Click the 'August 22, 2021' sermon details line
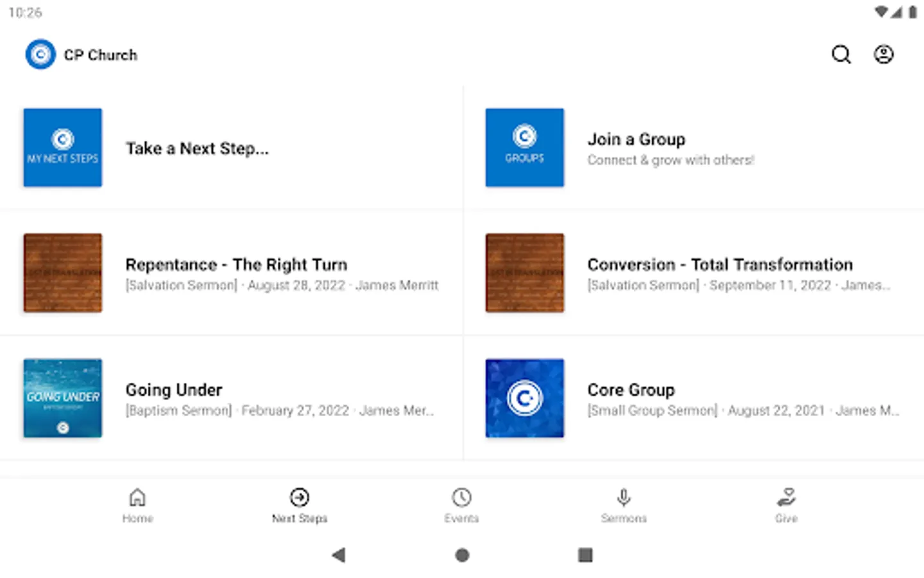Image resolution: width=924 pixels, height=578 pixels. coord(744,410)
